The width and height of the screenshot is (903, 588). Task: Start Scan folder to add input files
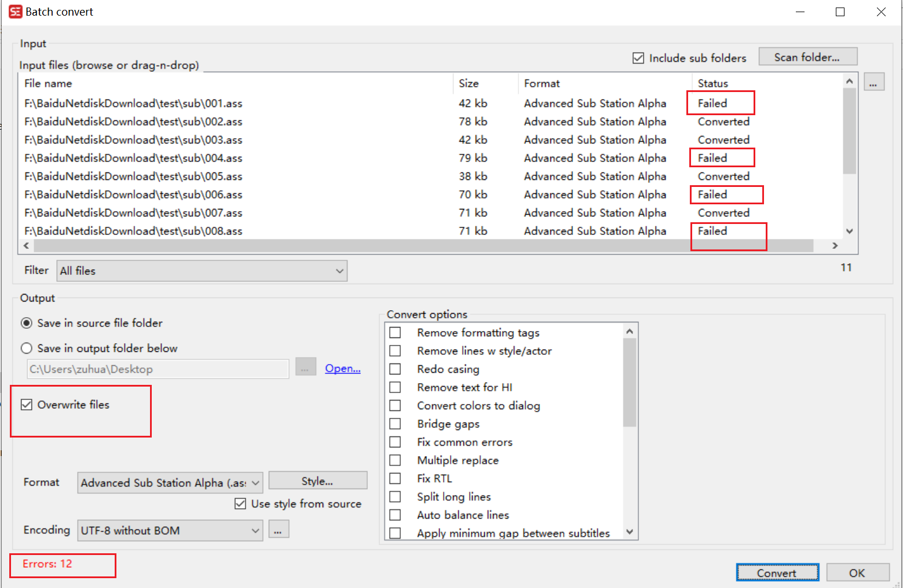(x=807, y=57)
